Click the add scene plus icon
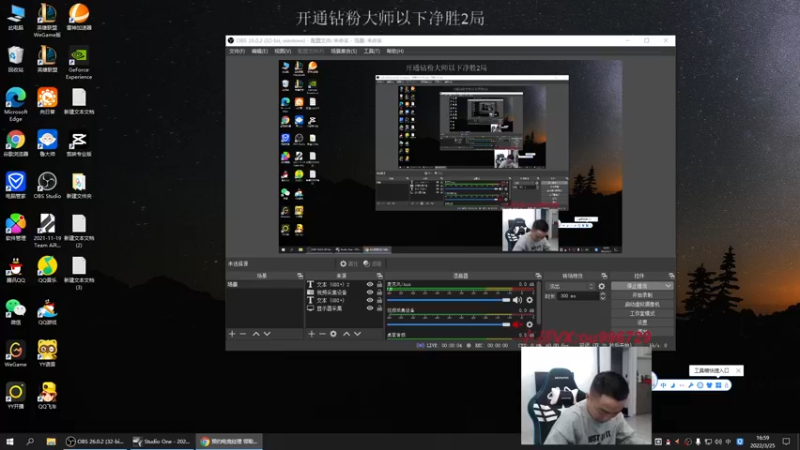Screen dimensions: 800x450 click(x=232, y=334)
